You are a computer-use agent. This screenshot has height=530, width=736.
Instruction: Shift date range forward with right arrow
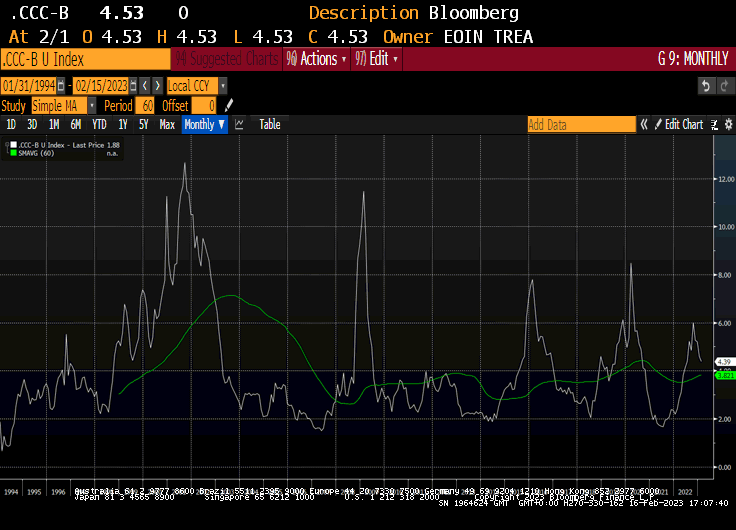157,86
